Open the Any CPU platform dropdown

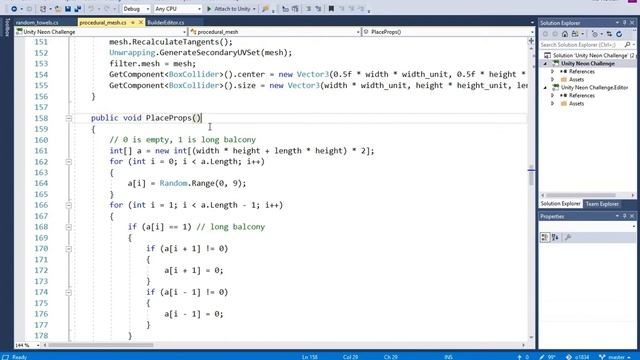tap(178, 9)
